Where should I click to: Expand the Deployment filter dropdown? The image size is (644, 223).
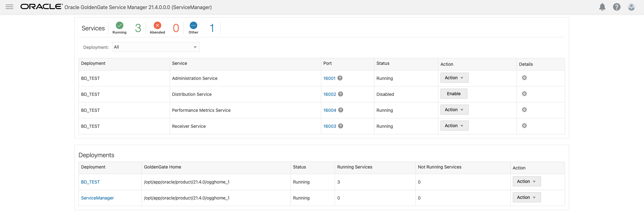coord(156,47)
